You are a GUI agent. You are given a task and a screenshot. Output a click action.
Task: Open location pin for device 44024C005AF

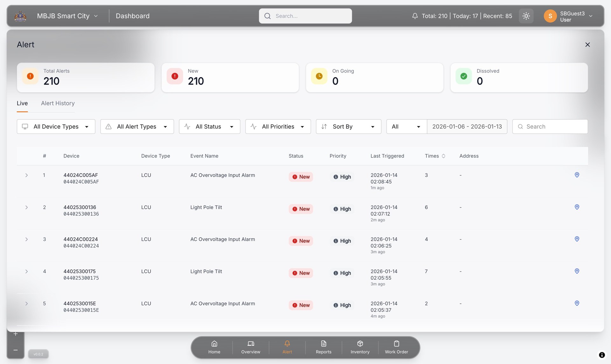click(x=577, y=175)
